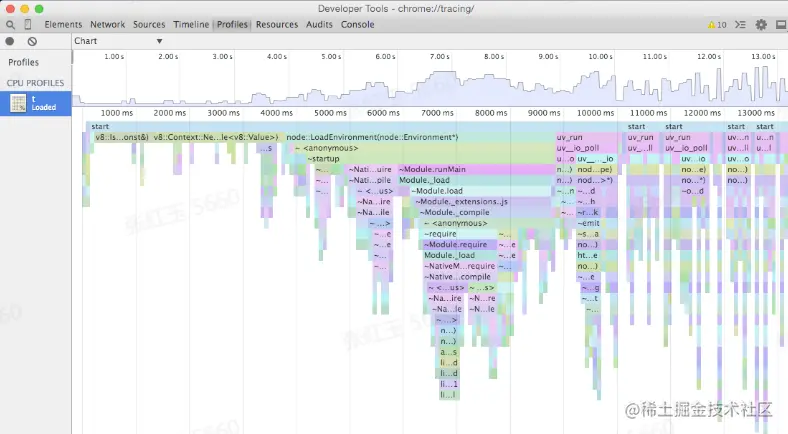788x434 pixels.
Task: Select the loaded CPU profile thumbnail
Action: 19,103
